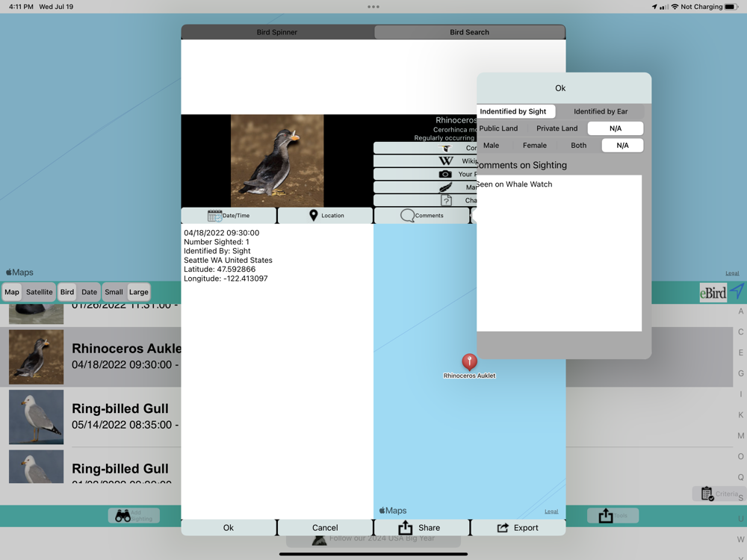This screenshot has height=560, width=747.
Task: Sort sightings by Bird
Action: click(67, 292)
